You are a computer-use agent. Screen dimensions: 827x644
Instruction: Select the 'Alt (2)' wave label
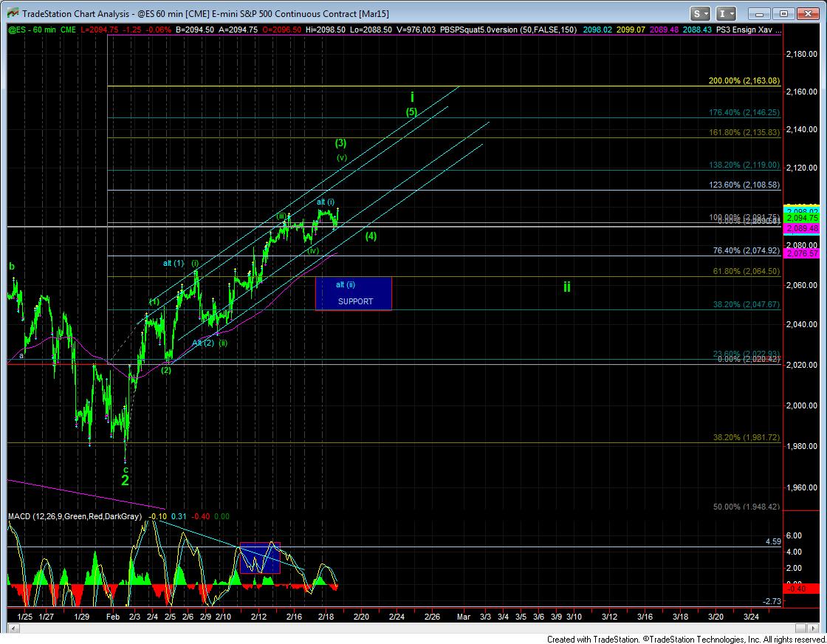point(203,343)
